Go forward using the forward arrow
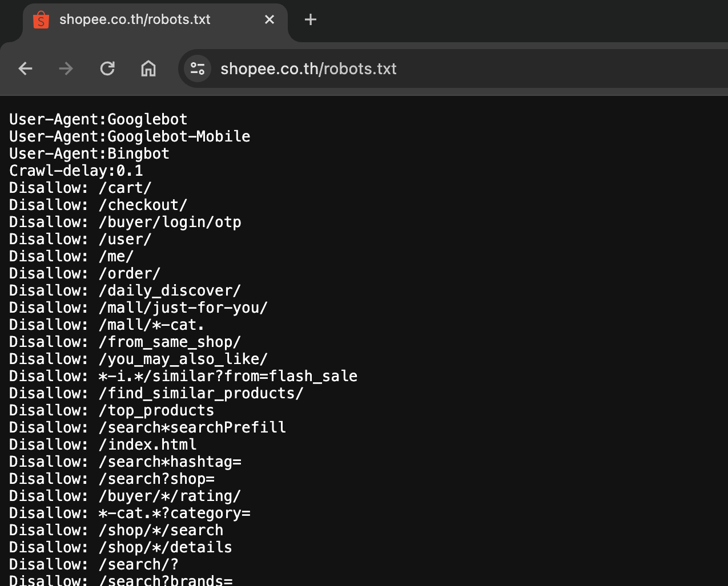The height and width of the screenshot is (586, 728). point(66,69)
